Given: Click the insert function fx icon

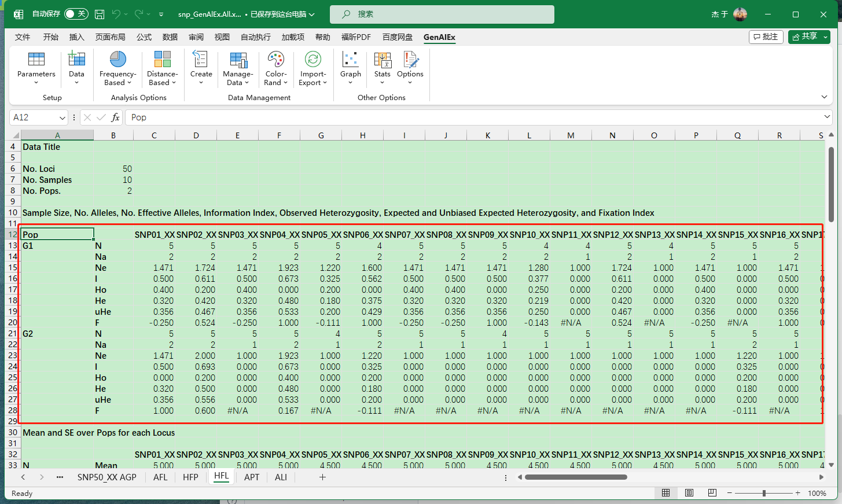Looking at the screenshot, I should [x=115, y=117].
